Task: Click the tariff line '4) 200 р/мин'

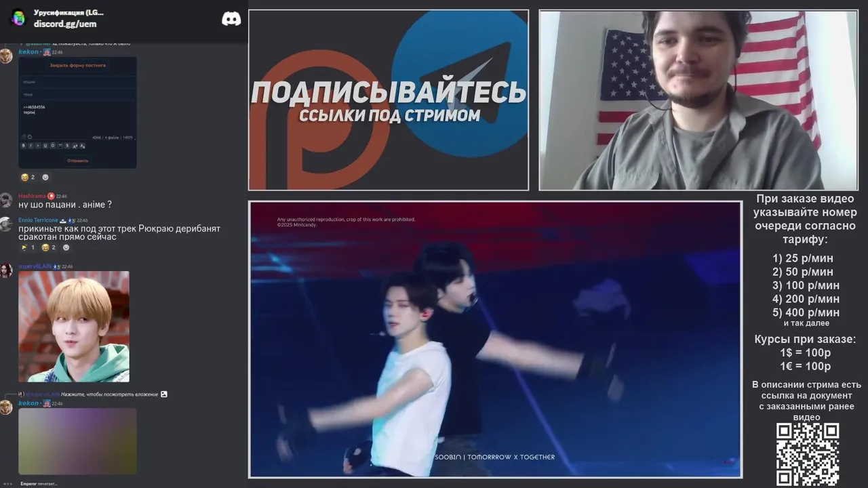Action: coord(806,299)
